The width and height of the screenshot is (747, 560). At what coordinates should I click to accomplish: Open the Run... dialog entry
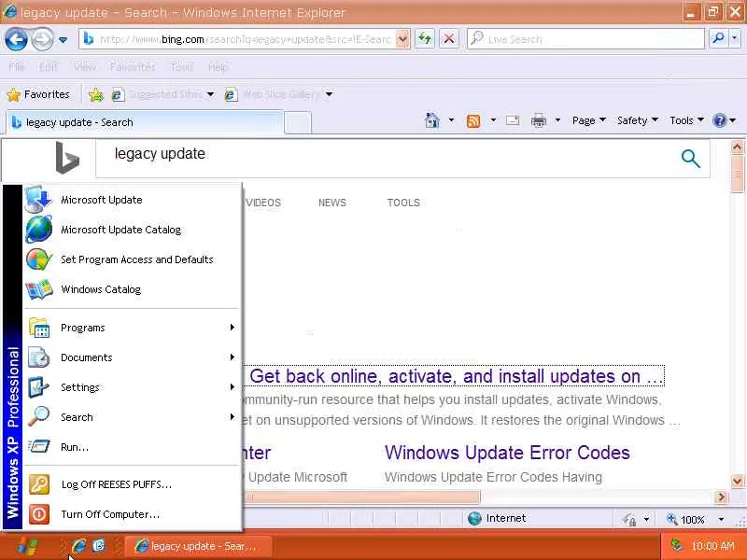click(132, 447)
